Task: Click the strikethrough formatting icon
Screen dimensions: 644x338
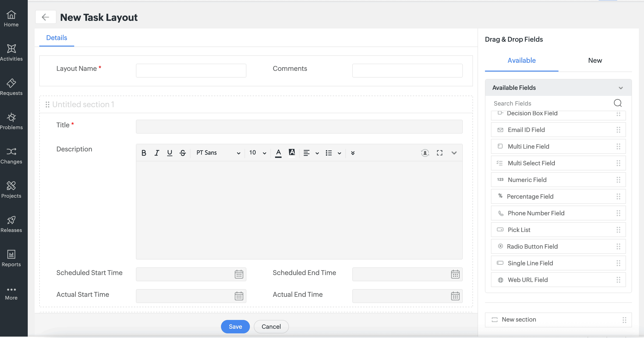Action: click(183, 153)
